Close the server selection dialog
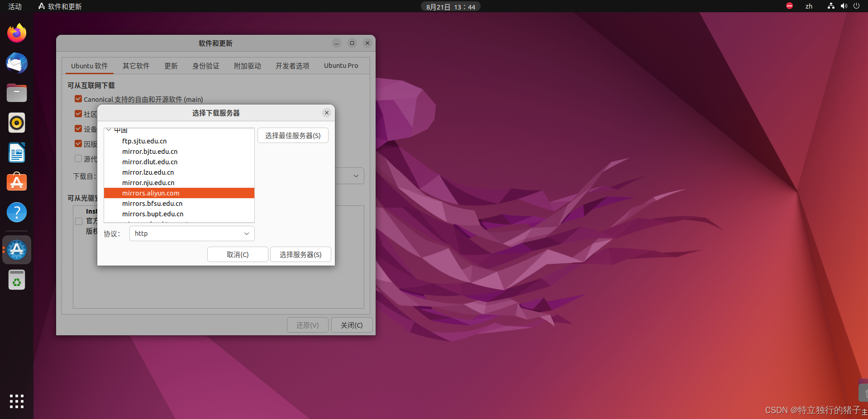Screen dimensions: 868x419 click(327, 113)
